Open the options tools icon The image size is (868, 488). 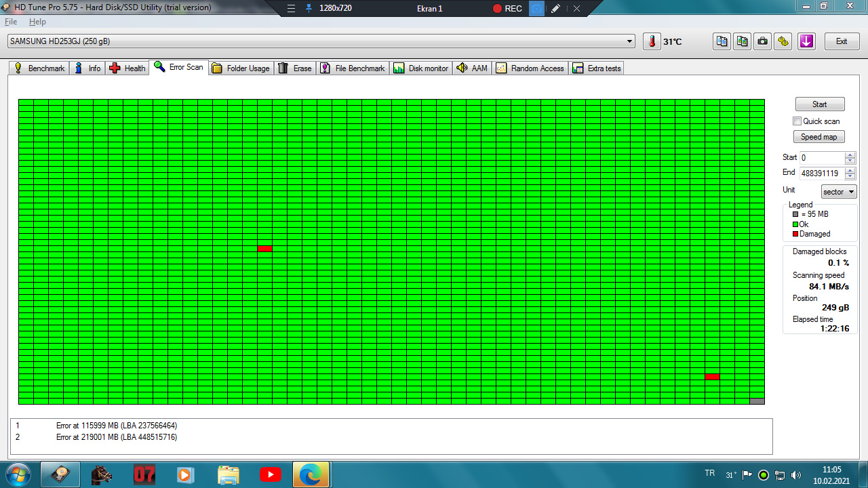[x=784, y=41]
